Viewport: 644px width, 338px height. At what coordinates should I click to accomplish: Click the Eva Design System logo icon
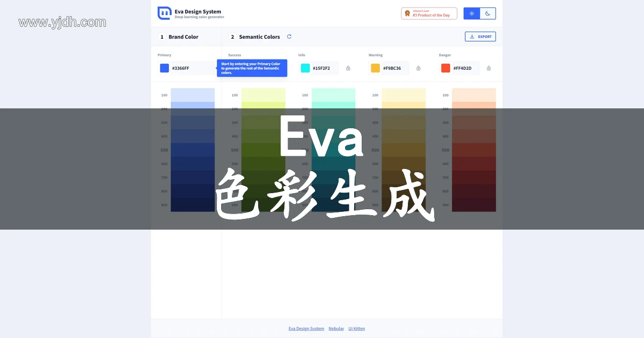point(164,13)
